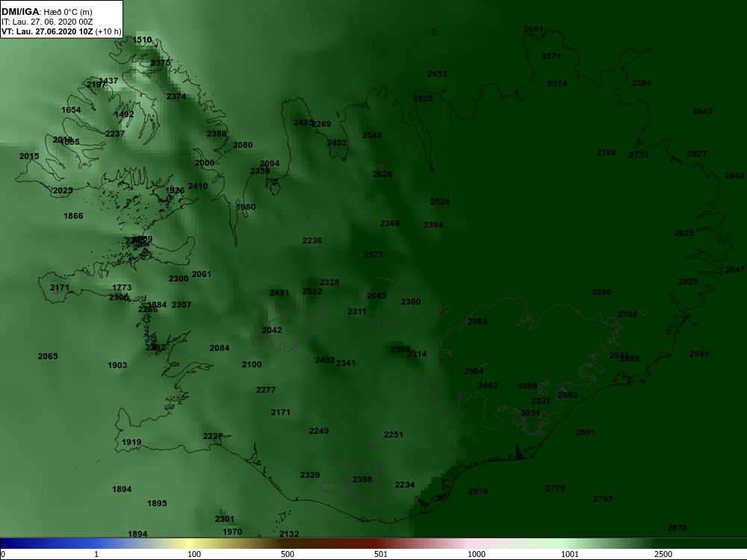
Task: Select the 2065 value over the sea
Action: click(x=48, y=357)
